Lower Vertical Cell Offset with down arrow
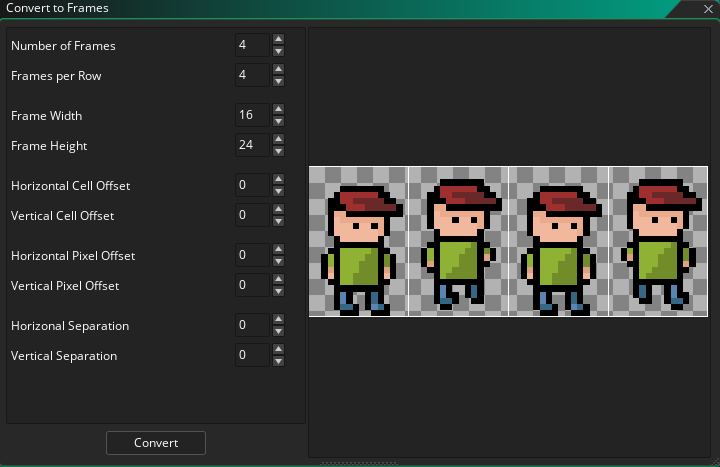 tap(278, 221)
